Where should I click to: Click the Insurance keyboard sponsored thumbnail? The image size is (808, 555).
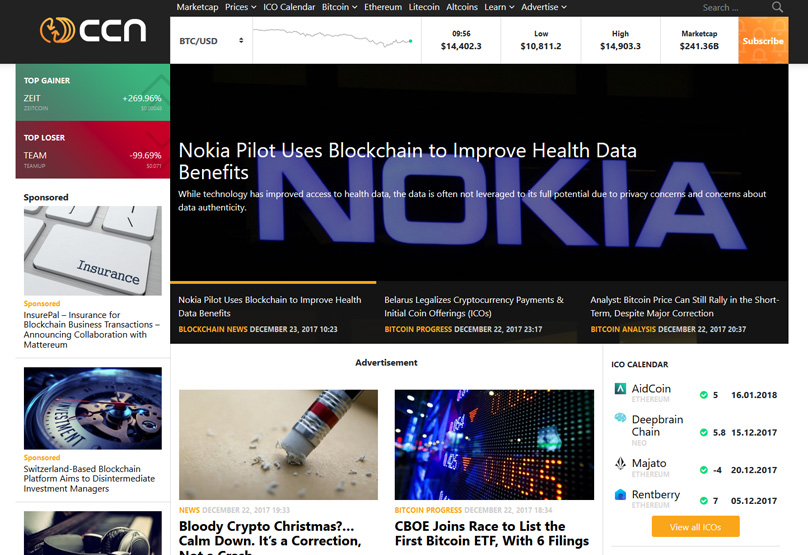pyautogui.click(x=93, y=251)
